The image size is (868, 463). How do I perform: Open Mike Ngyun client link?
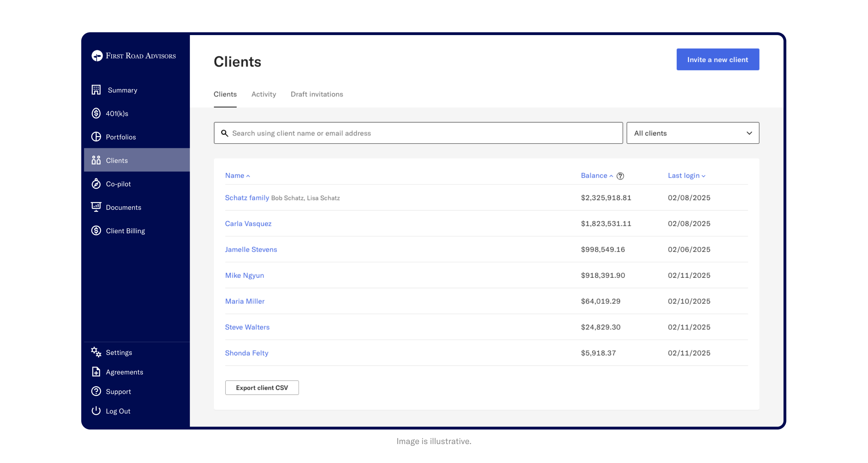click(244, 275)
